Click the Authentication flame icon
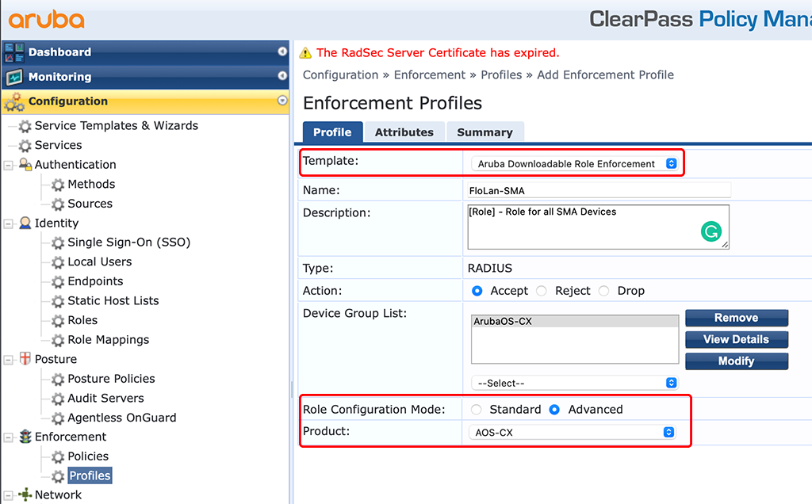Screen dimensions: 812x504 point(26,164)
